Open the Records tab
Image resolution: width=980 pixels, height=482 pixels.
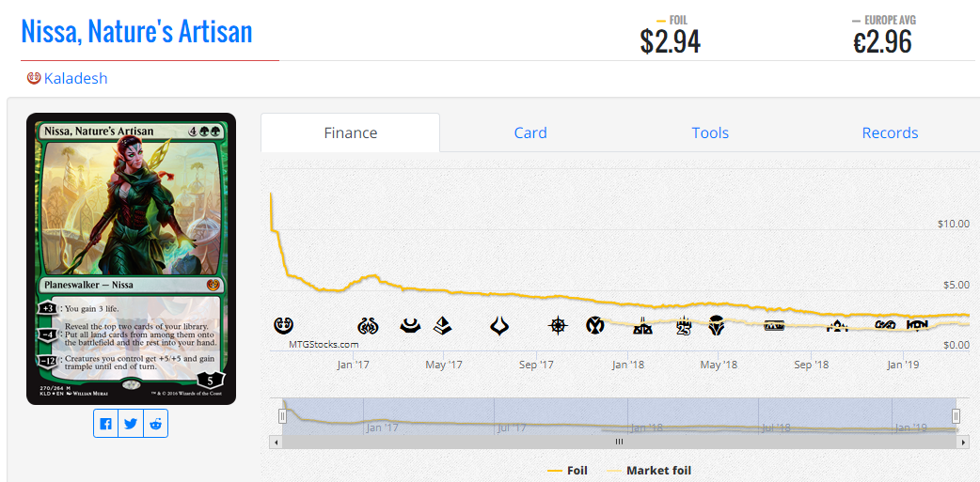pyautogui.click(x=890, y=133)
